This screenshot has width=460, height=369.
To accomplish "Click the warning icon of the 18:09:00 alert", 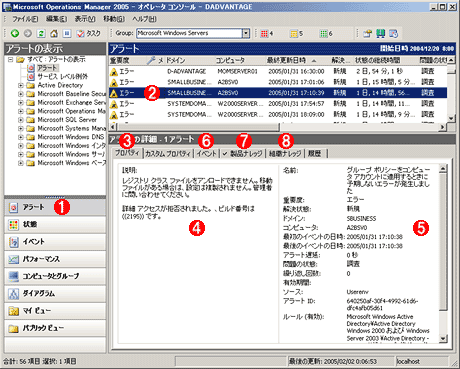I will click(x=114, y=115).
